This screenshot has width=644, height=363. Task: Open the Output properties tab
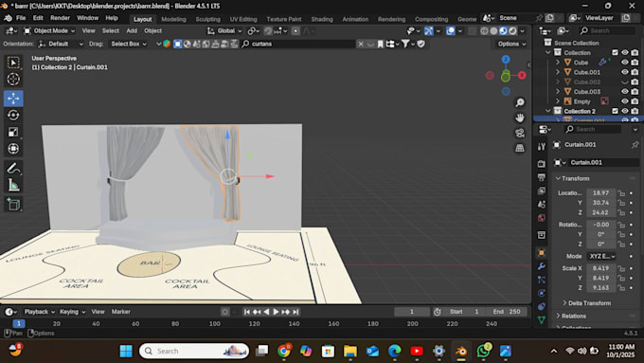[542, 177]
